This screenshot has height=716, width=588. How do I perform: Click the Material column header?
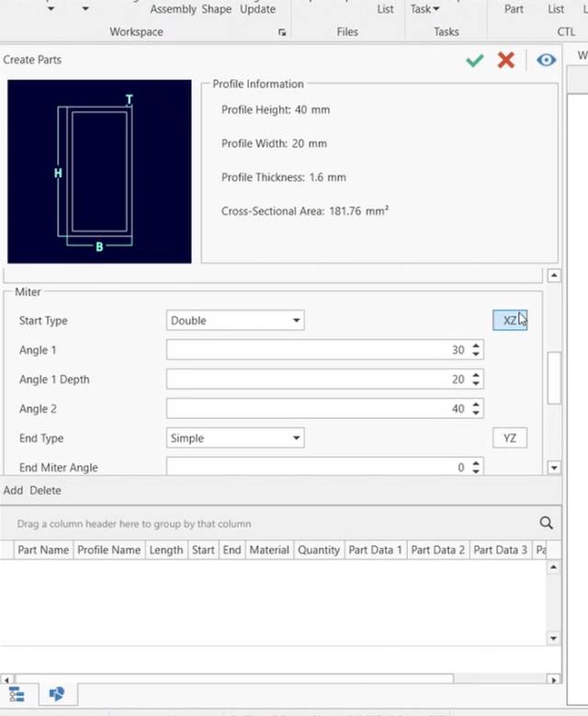pyautogui.click(x=269, y=550)
